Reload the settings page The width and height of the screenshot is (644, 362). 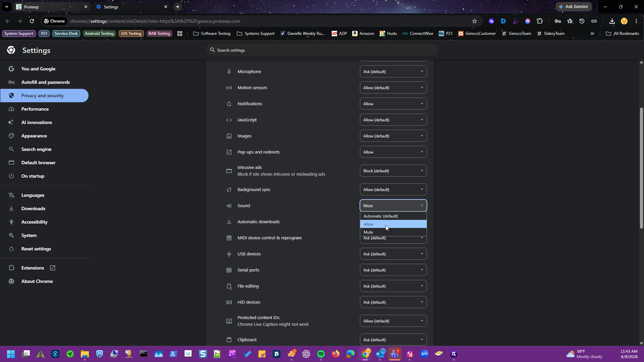(32, 21)
